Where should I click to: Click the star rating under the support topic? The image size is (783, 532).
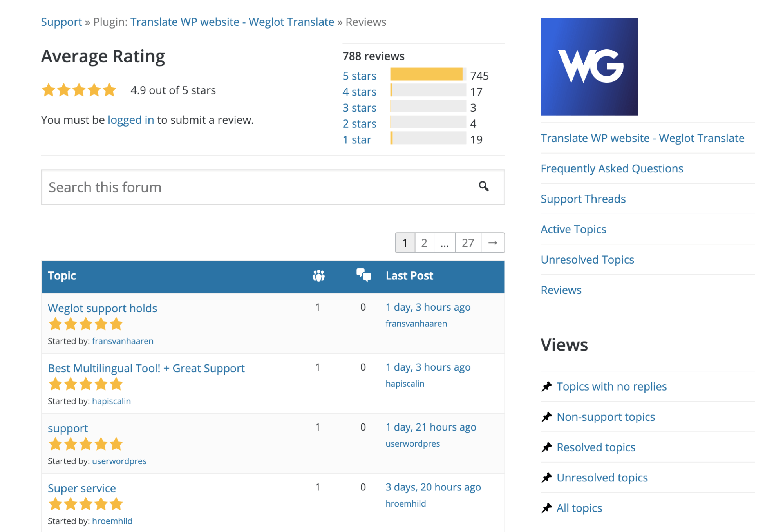[85, 444]
